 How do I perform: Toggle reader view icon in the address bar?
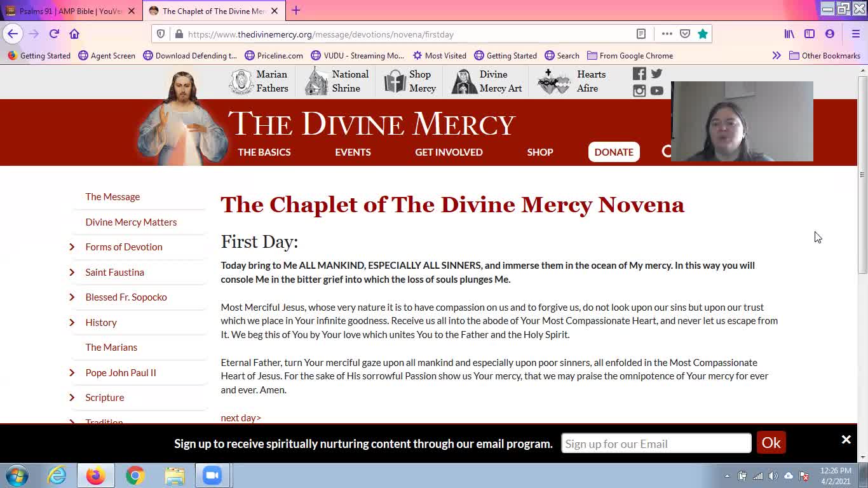641,34
